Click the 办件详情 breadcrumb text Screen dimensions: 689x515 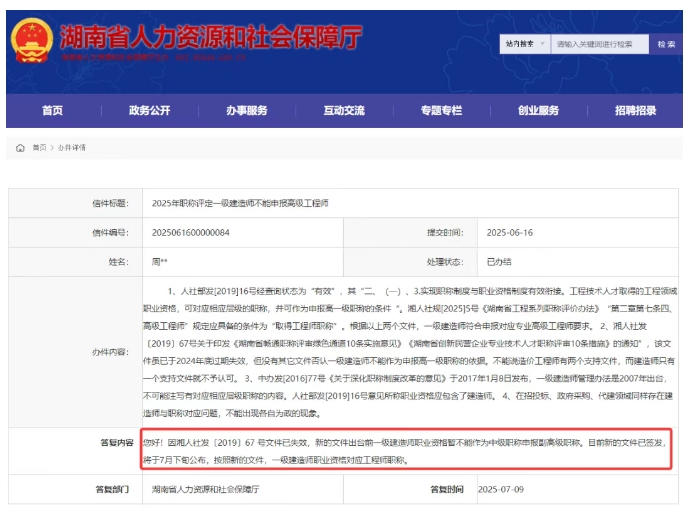point(71,147)
